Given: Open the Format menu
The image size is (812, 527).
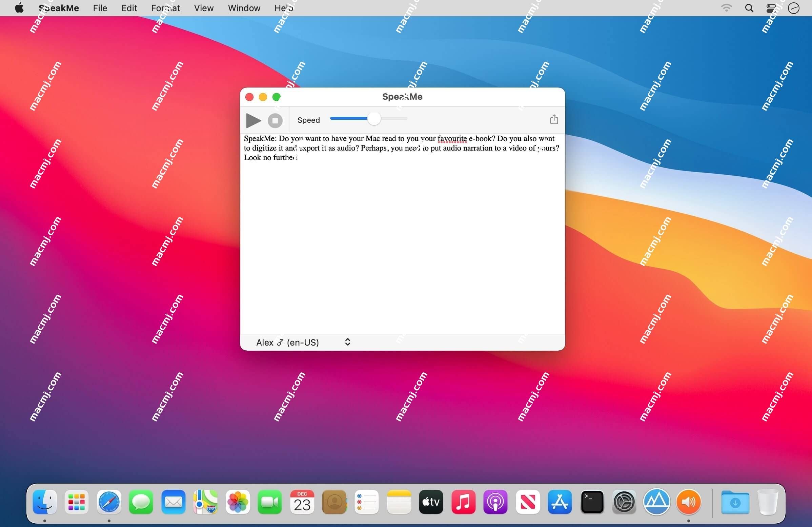Looking at the screenshot, I should click(x=165, y=8).
